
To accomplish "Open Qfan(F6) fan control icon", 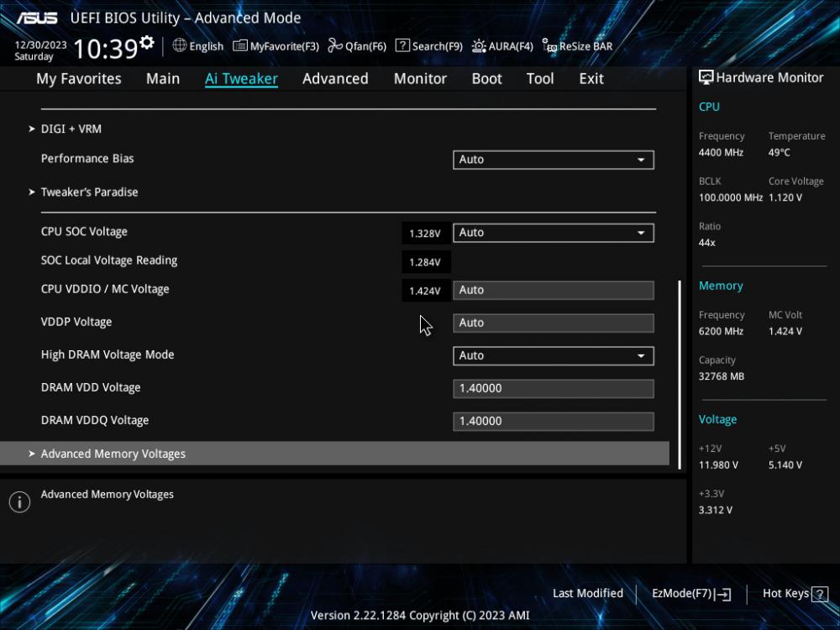I will coord(335,46).
